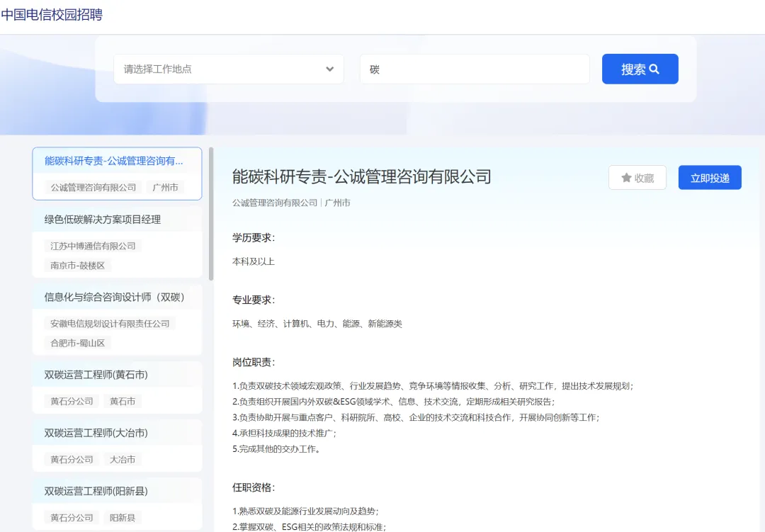The width and height of the screenshot is (765, 532).
Task: Click the 黄石分公司 tag beside 大冶市
Action: tap(72, 459)
